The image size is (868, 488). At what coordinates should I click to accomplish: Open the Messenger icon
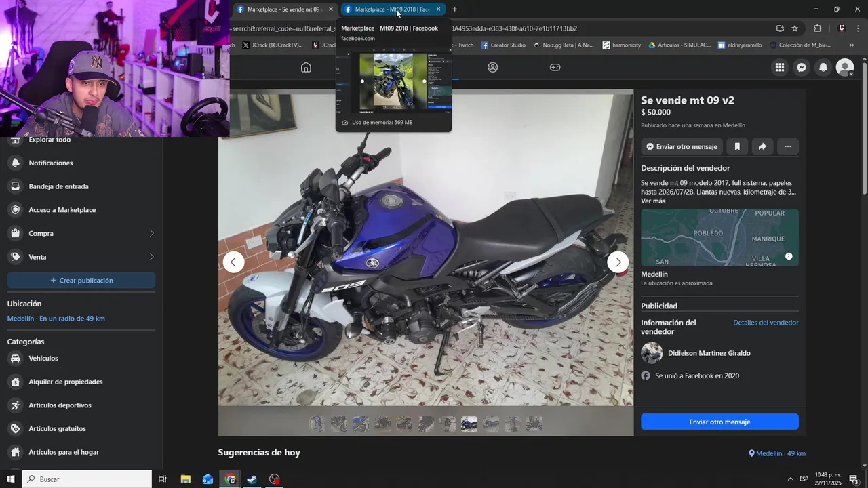coord(802,67)
